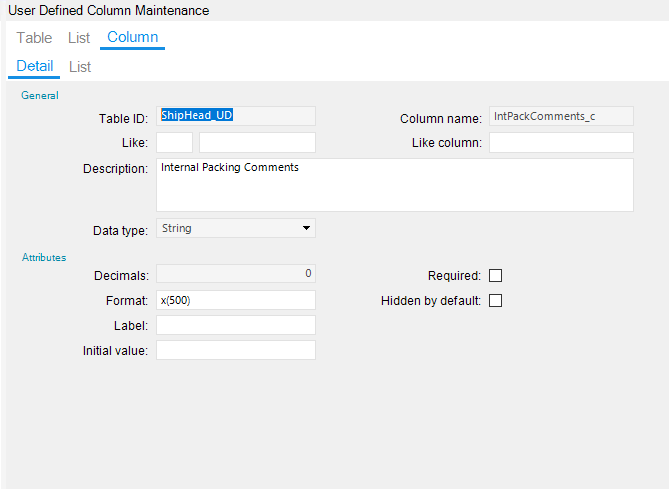Click the Attributes section heading
The image size is (669, 489).
click(x=44, y=258)
